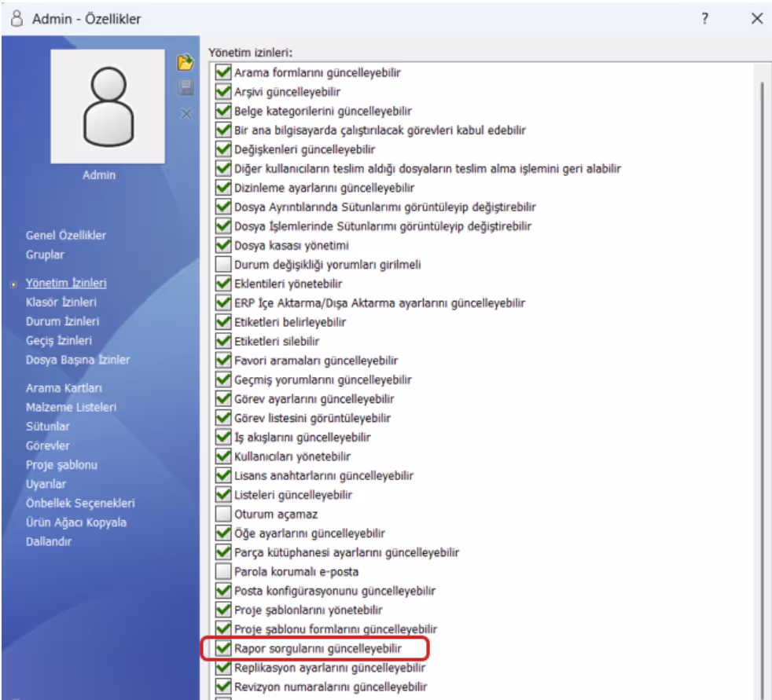Toggle Parça kütüphanesi ayarlarını güncelleyebilir
The image size is (772, 700).
tap(223, 552)
